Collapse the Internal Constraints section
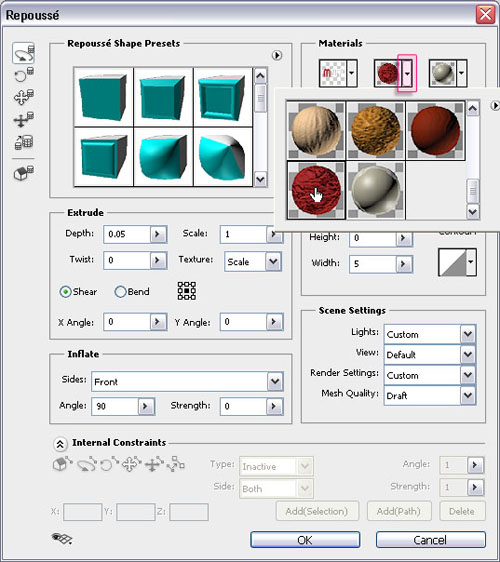 [60, 444]
